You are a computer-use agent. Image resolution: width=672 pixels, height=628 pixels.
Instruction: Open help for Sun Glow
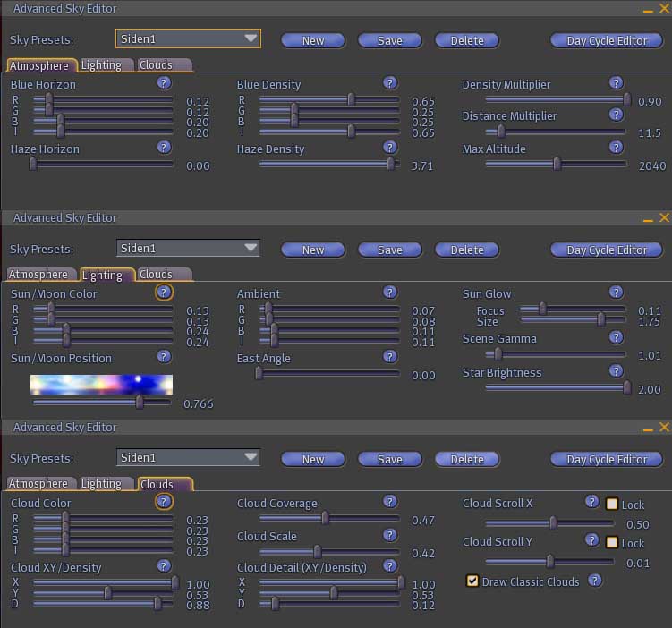(616, 293)
